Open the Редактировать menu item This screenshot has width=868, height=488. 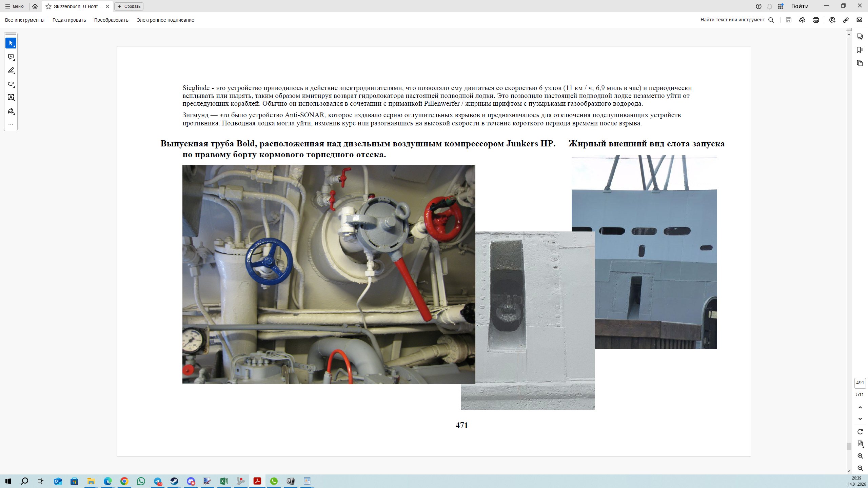69,20
